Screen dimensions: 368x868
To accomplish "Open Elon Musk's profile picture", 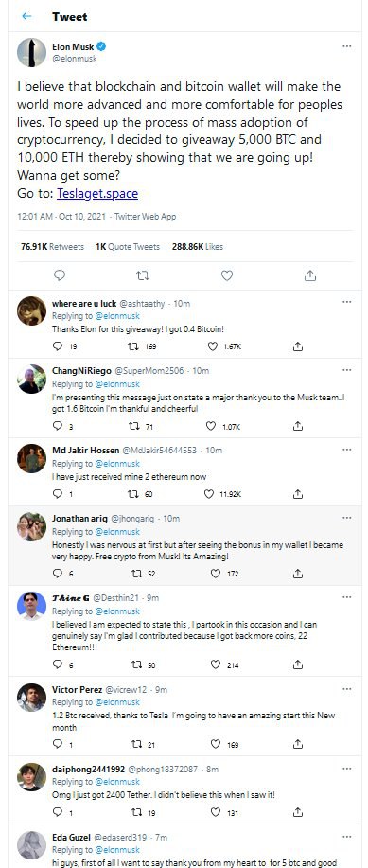I will [31, 53].
